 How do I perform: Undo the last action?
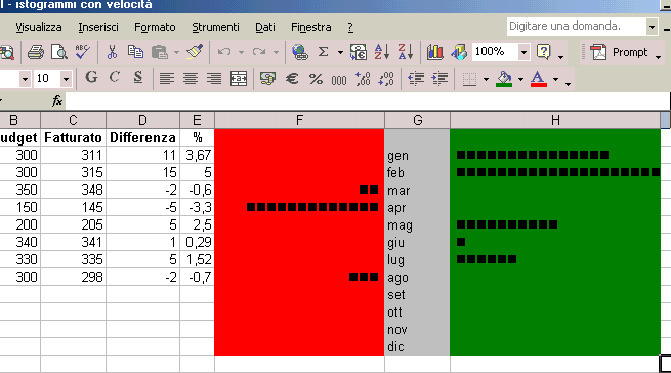pos(224,52)
